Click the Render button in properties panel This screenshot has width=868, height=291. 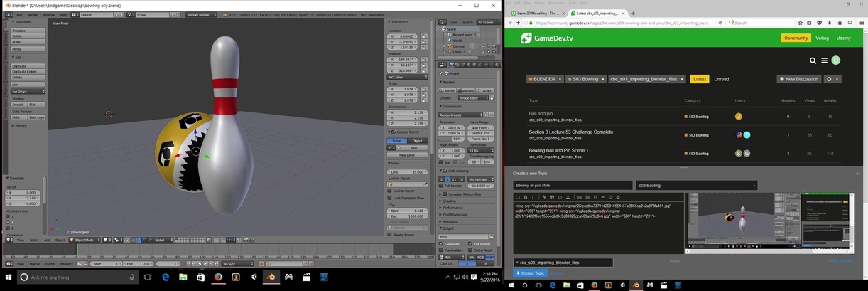point(448,90)
